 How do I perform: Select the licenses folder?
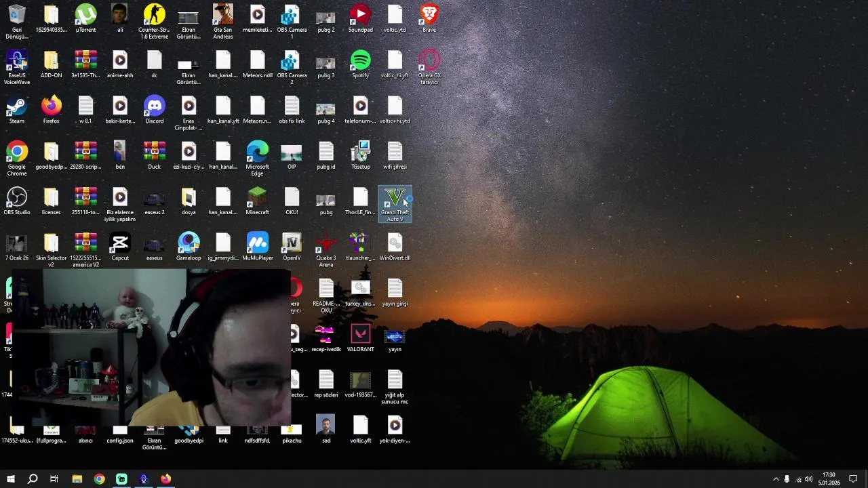pos(51,201)
